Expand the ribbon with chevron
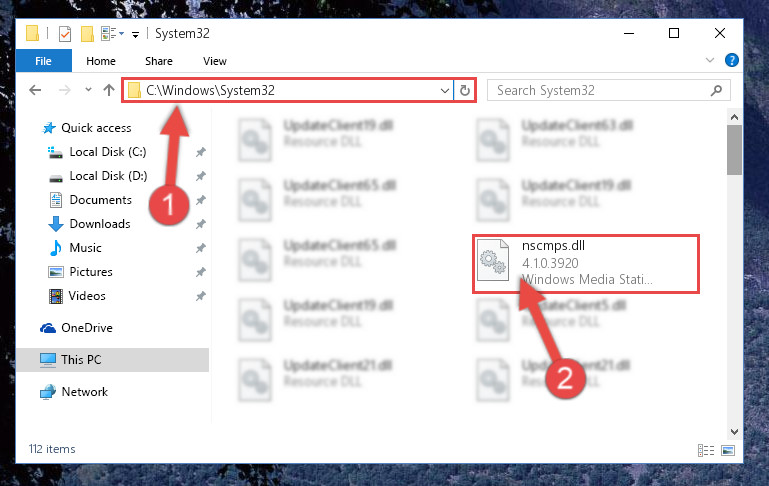 [710, 60]
